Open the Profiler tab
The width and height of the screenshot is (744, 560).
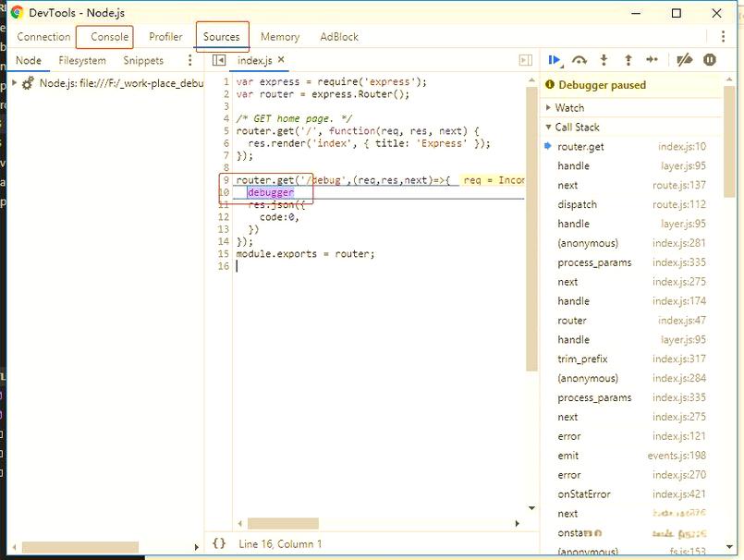click(165, 37)
